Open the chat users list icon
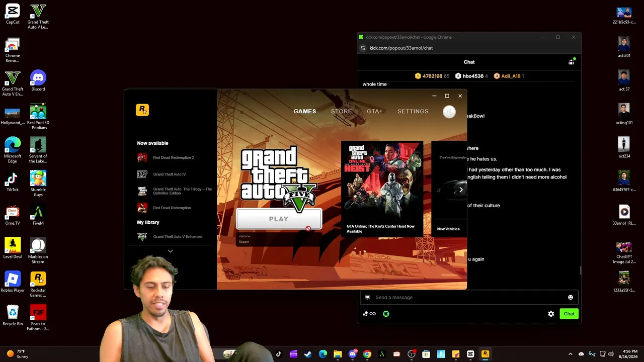The image size is (644, 362). 571,62
